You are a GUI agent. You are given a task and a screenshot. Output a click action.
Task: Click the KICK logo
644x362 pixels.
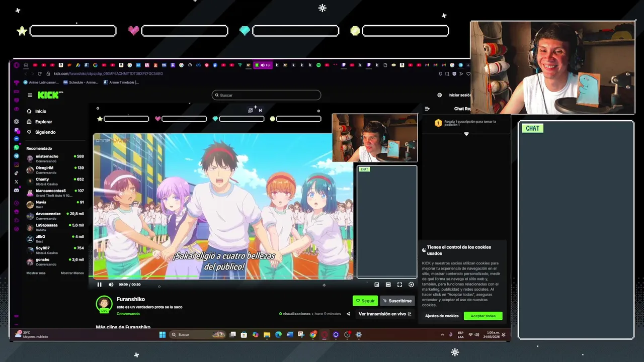click(x=50, y=95)
